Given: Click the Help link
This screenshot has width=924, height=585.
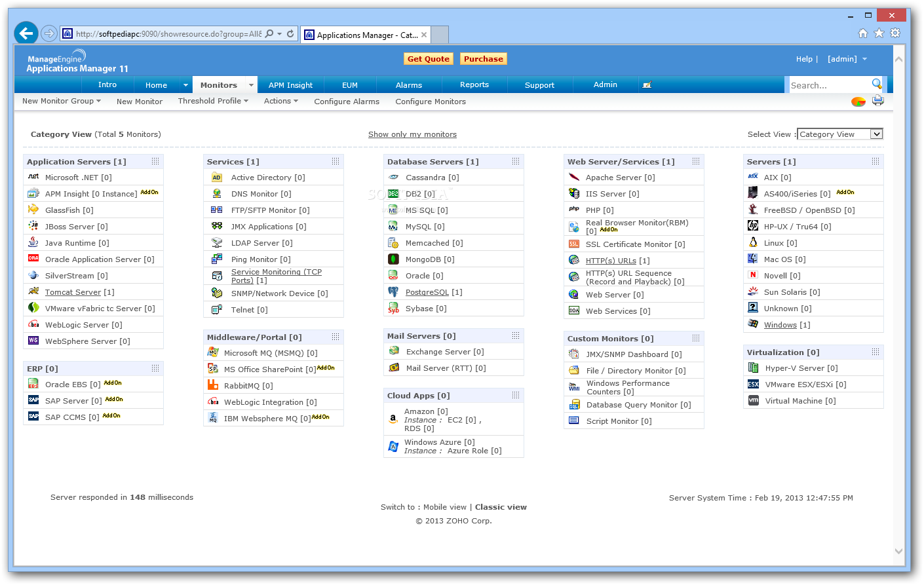Looking at the screenshot, I should (x=804, y=59).
